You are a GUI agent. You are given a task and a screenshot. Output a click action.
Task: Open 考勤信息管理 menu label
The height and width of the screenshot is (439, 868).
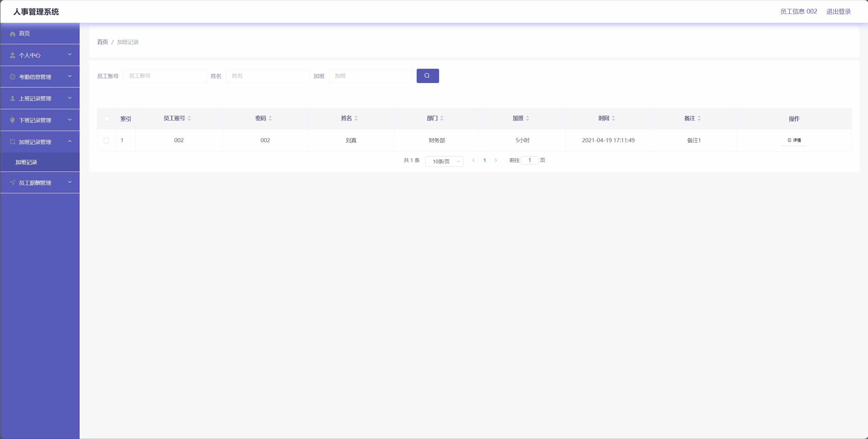tap(35, 77)
